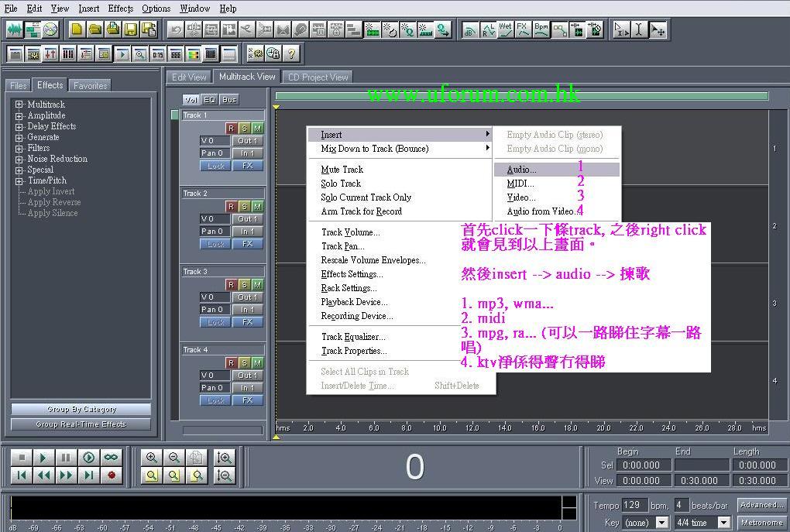Click the Metronome button
This screenshot has height=532, width=790.
761,523
